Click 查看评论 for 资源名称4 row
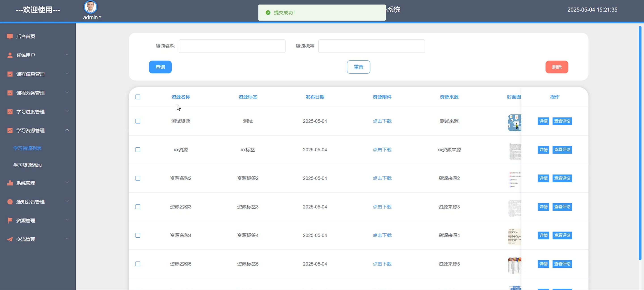 coord(562,235)
